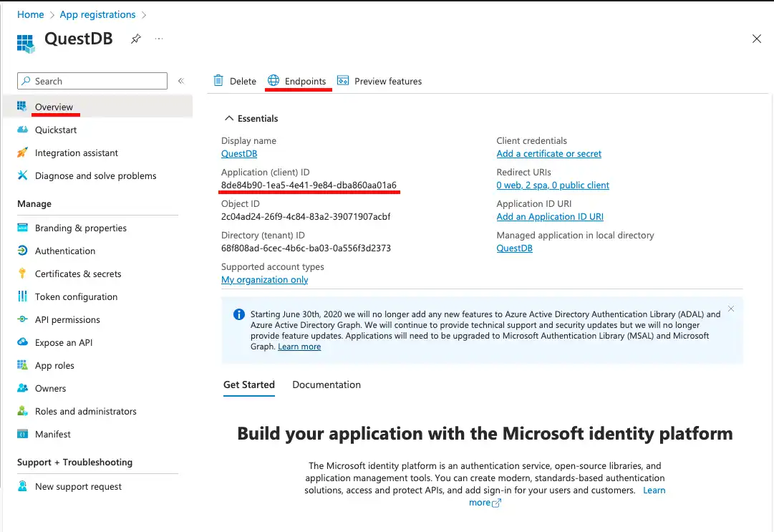774x532 pixels.
Task: Pin the QuestDB app registration
Action: click(135, 39)
